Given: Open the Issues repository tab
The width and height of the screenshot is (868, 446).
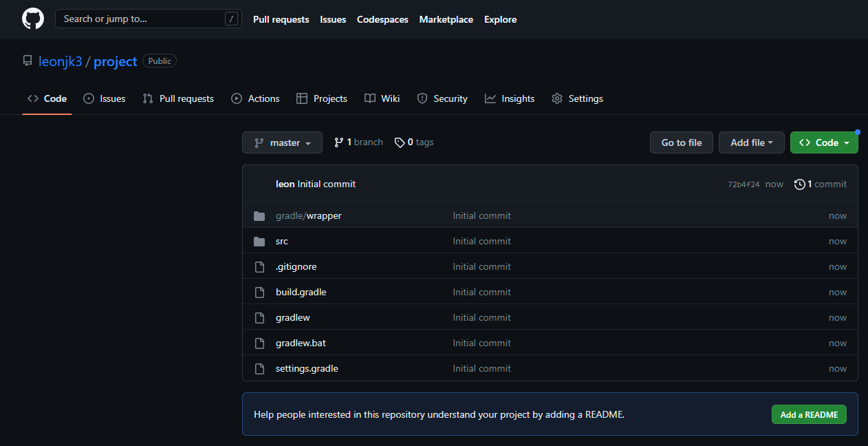Looking at the screenshot, I should (x=105, y=98).
